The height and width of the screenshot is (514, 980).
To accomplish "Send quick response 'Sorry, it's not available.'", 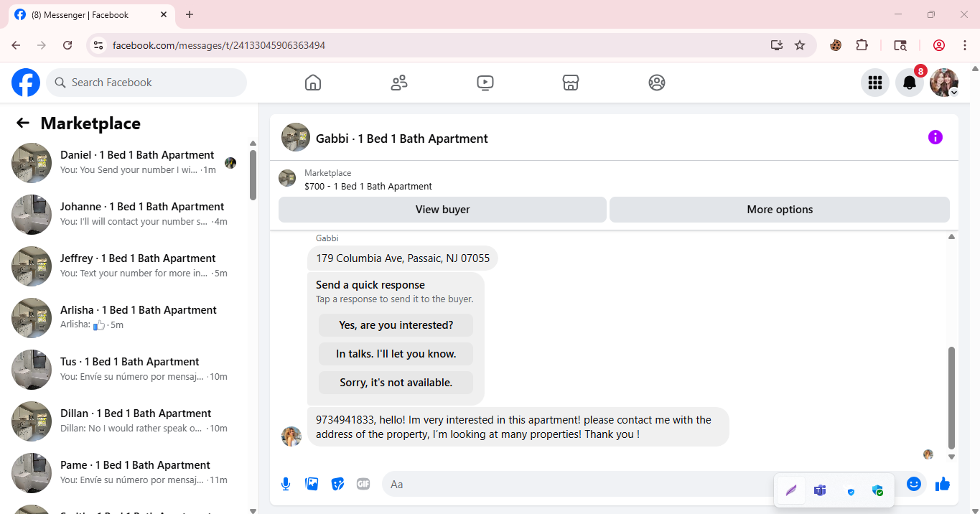I will tap(396, 383).
